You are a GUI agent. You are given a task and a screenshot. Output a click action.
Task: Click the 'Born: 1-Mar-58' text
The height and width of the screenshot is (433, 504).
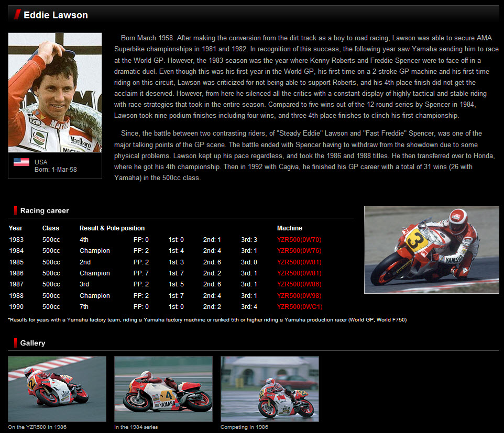[x=56, y=170]
